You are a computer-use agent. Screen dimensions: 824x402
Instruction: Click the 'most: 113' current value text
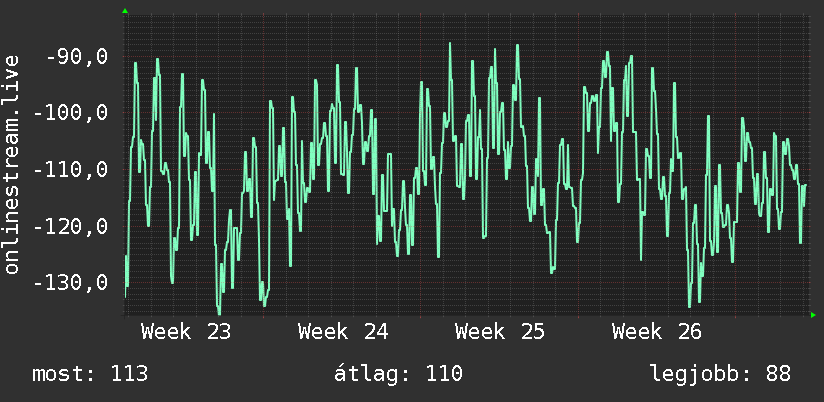90,374
